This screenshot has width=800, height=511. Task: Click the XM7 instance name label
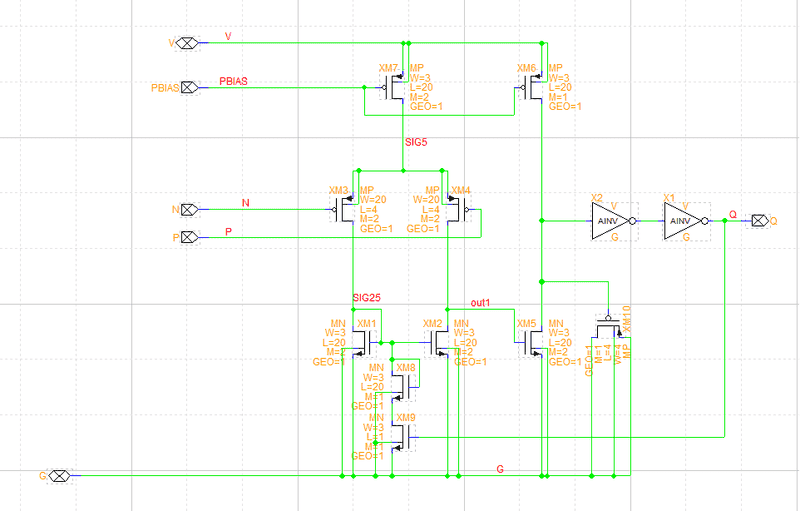(x=388, y=68)
